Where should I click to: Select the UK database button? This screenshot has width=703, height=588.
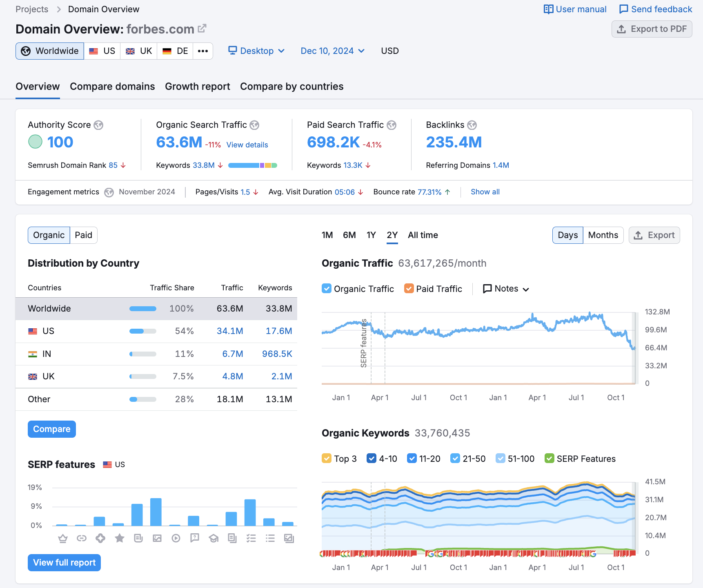pos(139,51)
